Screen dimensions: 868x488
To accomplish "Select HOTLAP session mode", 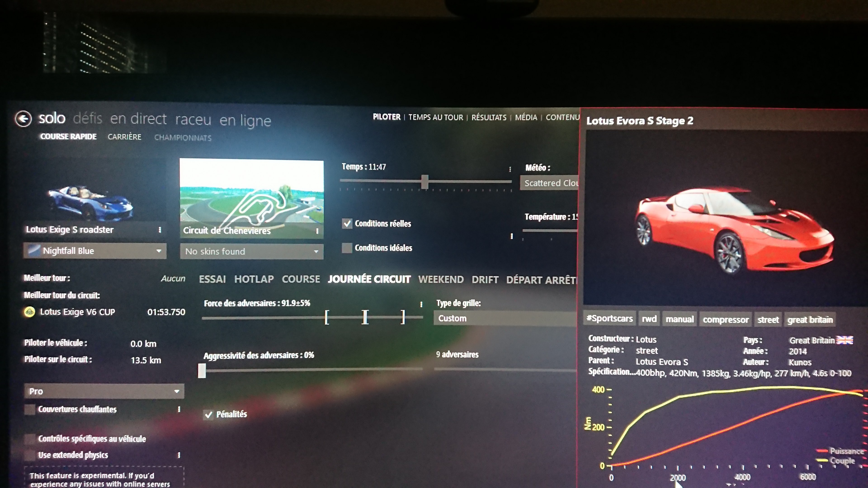I will click(x=254, y=279).
